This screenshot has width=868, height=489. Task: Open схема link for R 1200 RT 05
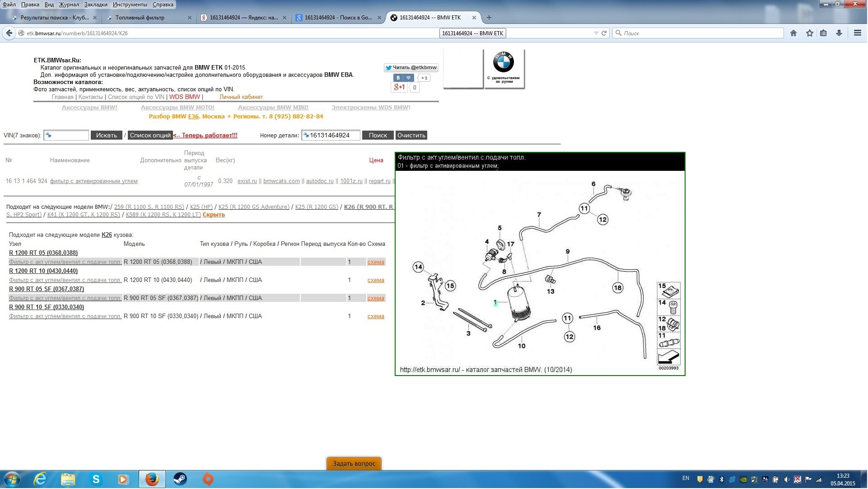coord(375,262)
